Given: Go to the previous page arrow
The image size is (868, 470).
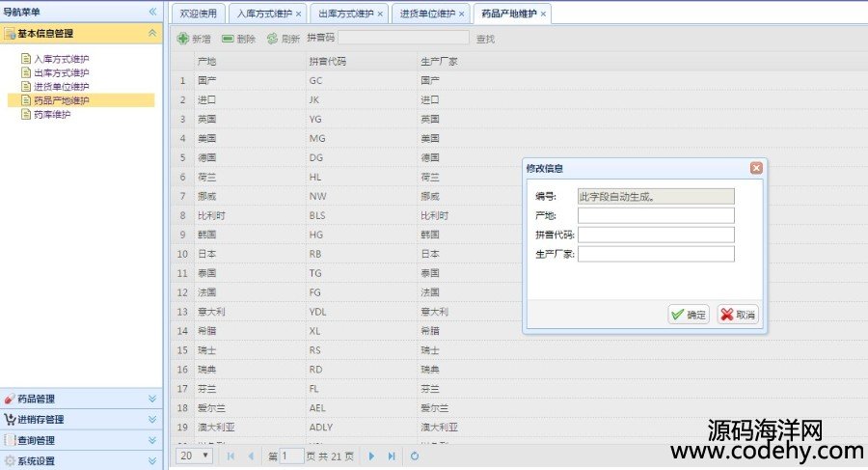Looking at the screenshot, I should coord(251,456).
